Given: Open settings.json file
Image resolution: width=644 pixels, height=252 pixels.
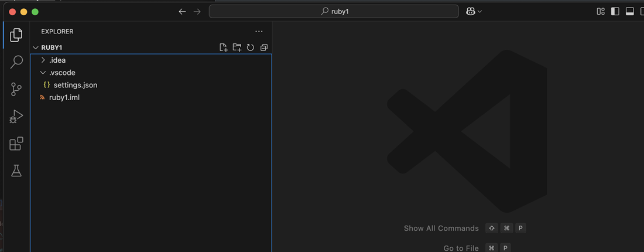Looking at the screenshot, I should click(150, 85).
